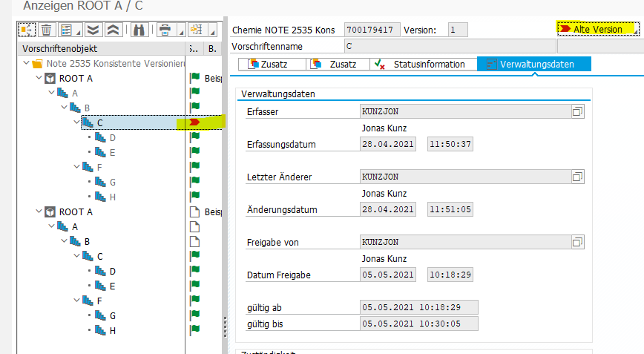Click red flag status icon in row C

(194, 122)
